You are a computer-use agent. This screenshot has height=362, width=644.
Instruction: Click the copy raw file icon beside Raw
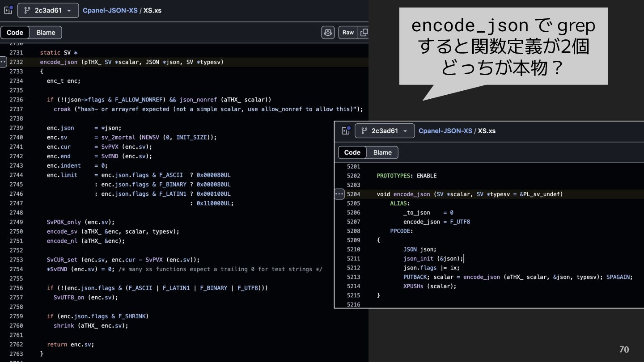point(364,33)
